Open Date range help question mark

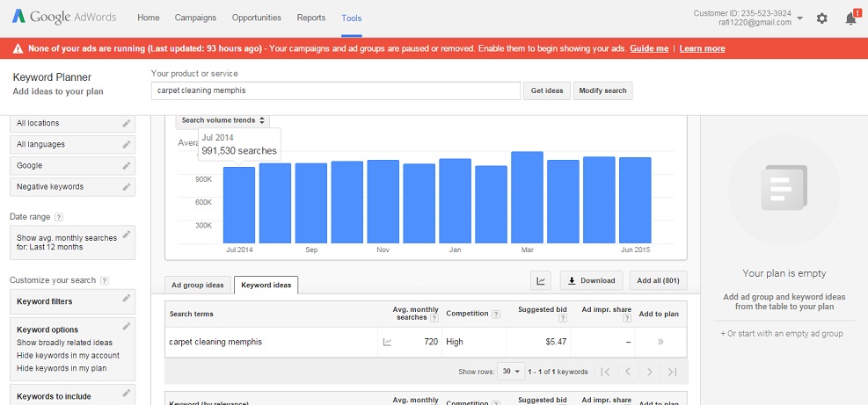tap(59, 217)
